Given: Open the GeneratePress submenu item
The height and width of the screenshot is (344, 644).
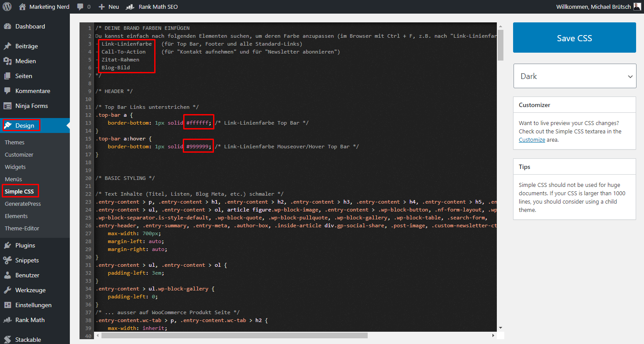Looking at the screenshot, I should [23, 204].
